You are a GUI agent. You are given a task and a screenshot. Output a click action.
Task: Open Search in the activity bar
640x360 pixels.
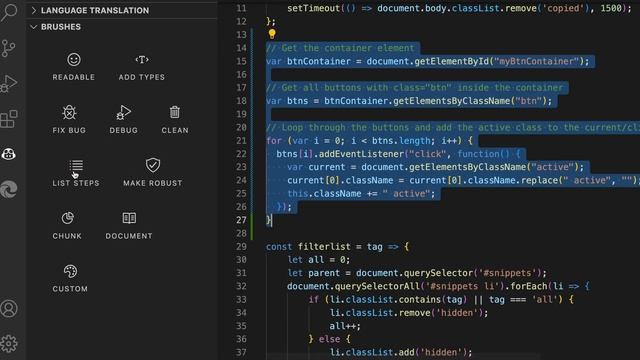point(9,12)
